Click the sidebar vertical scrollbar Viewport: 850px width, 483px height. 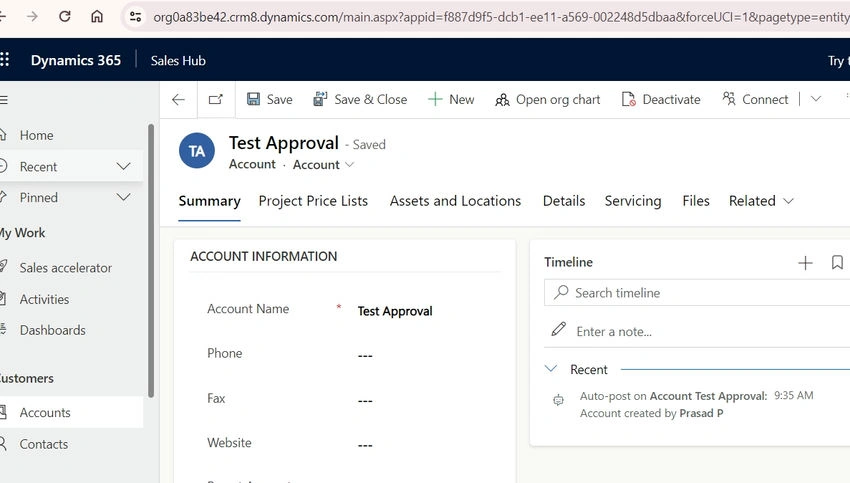tap(151, 260)
